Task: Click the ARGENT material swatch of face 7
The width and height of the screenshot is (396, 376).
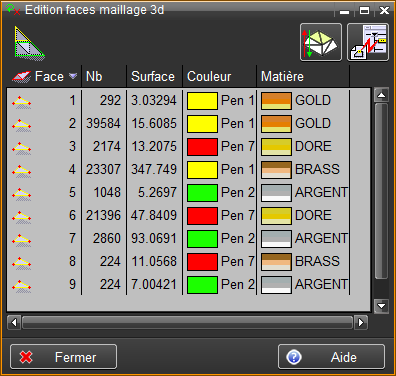Action: click(276, 239)
